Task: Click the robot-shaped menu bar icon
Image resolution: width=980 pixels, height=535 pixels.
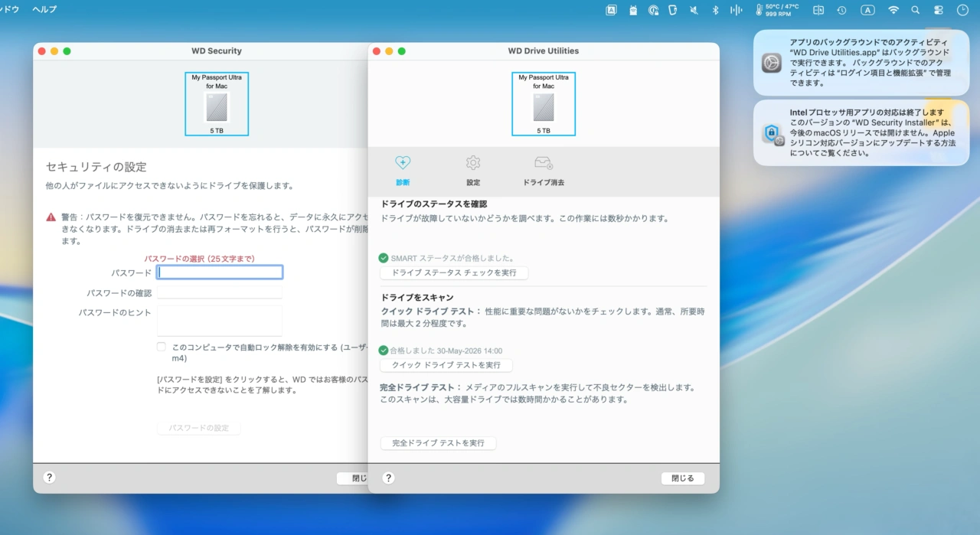Action: pyautogui.click(x=633, y=10)
